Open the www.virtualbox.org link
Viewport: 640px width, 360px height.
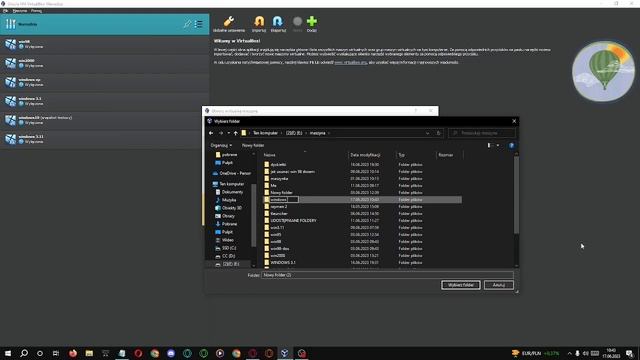(350, 62)
